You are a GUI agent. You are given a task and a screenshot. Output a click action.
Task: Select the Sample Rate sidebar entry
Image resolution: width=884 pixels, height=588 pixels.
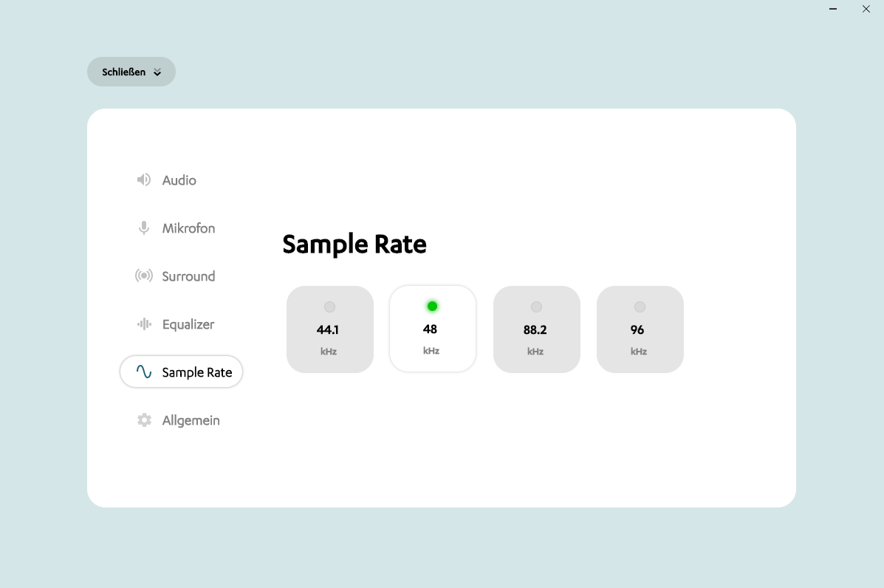pos(181,372)
